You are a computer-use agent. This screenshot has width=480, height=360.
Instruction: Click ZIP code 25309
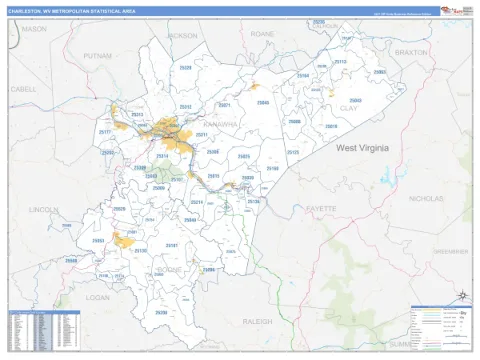(x=140, y=168)
